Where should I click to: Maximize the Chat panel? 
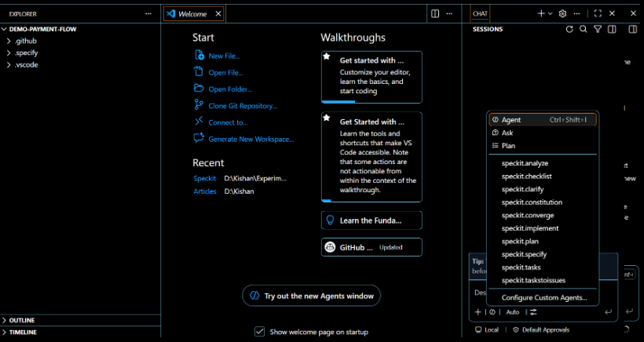598,13
